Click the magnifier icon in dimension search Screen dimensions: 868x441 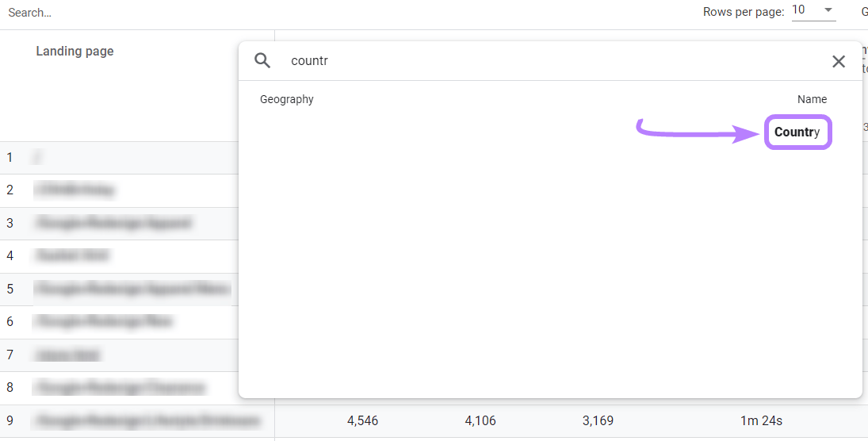coord(262,61)
